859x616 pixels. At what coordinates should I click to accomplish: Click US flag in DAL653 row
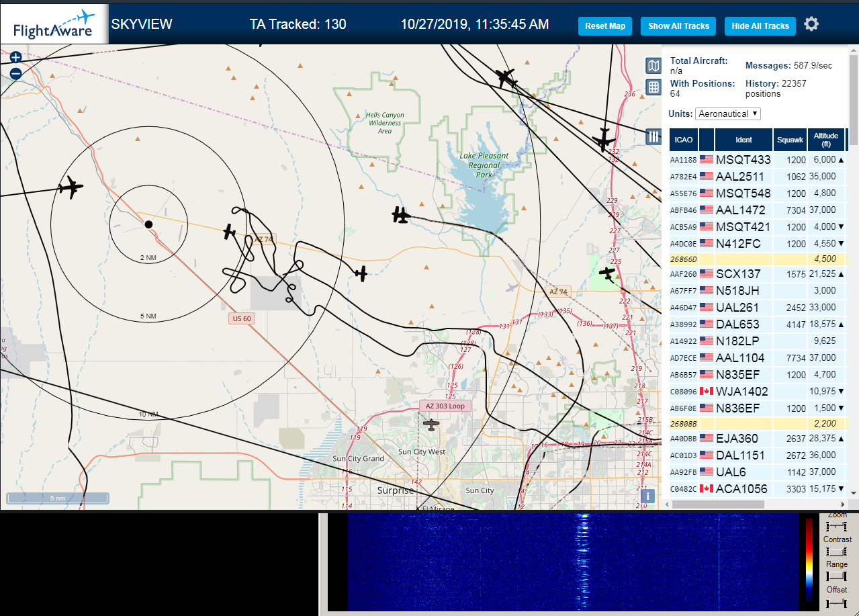[x=706, y=324]
